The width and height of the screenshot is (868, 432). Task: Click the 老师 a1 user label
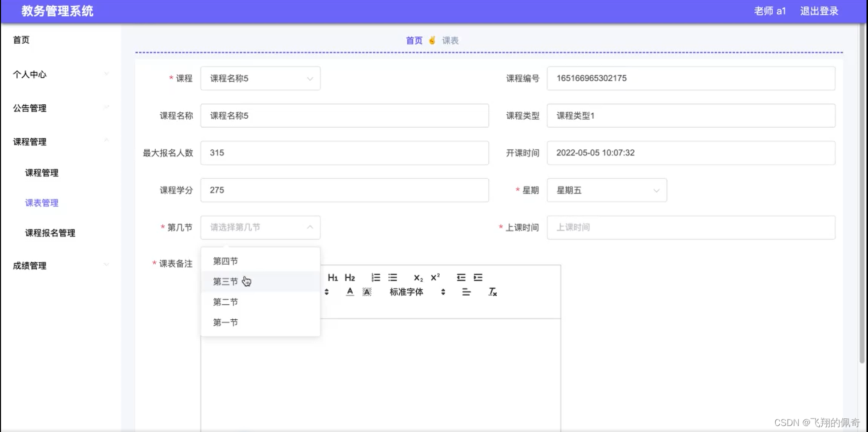tap(770, 11)
